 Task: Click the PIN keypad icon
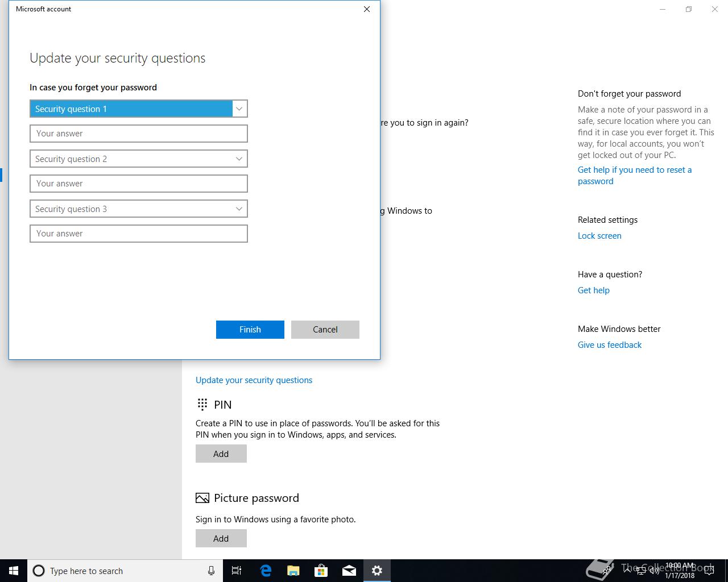pyautogui.click(x=202, y=404)
